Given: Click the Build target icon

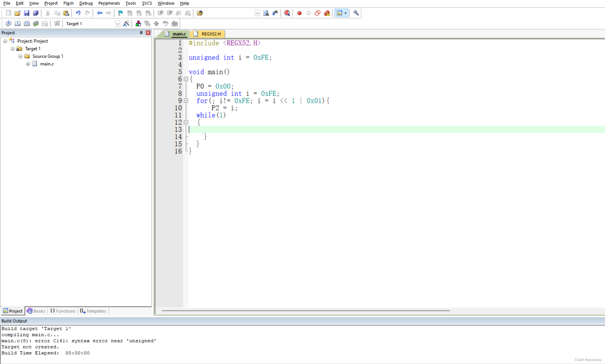Looking at the screenshot, I should [17, 24].
